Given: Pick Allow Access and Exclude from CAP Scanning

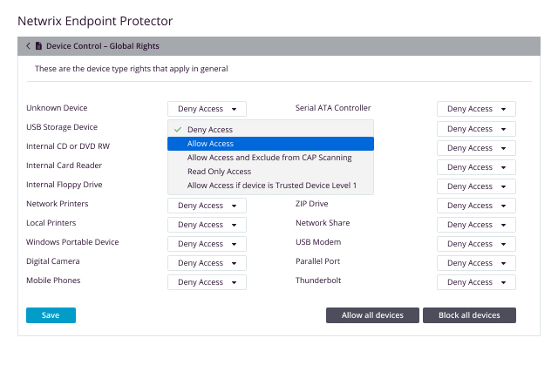Looking at the screenshot, I should pyautogui.click(x=270, y=158).
